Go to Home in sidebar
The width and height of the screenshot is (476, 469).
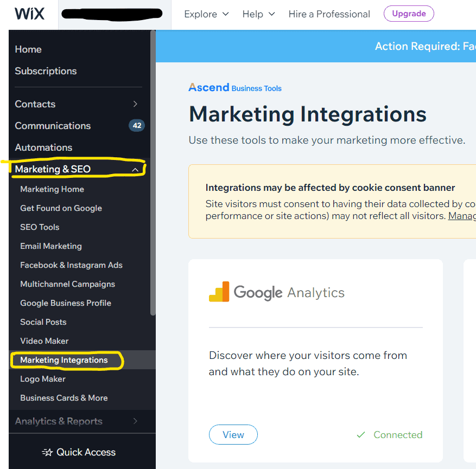(x=28, y=49)
